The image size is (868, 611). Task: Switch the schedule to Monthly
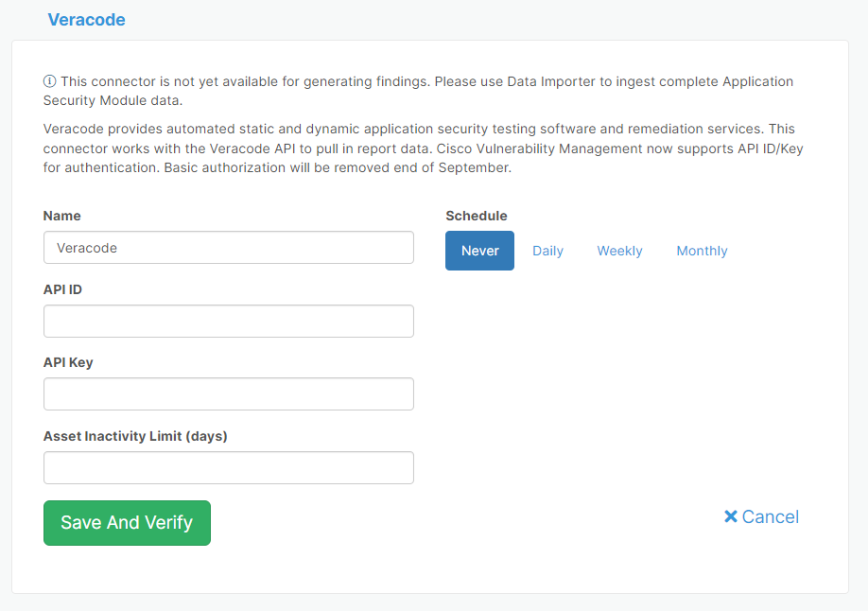coord(702,250)
